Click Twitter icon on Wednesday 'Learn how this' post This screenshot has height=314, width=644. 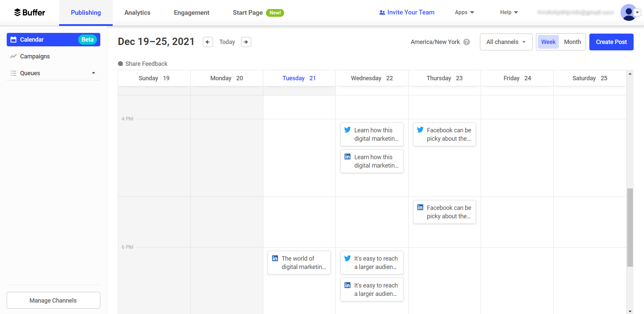tap(347, 130)
